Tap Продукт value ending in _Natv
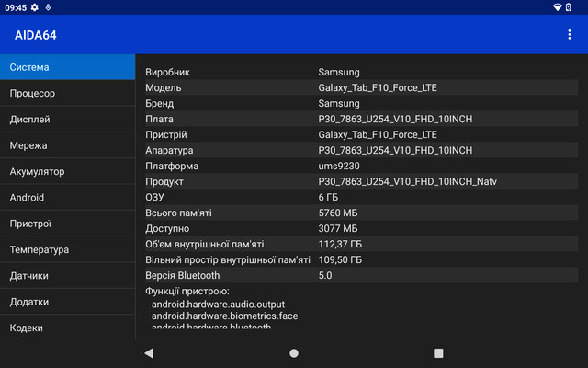The image size is (588, 368). pos(408,182)
